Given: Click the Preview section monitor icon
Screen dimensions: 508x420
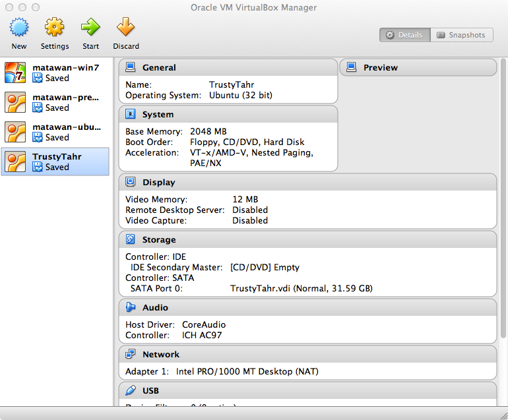Looking at the screenshot, I should 351,67.
